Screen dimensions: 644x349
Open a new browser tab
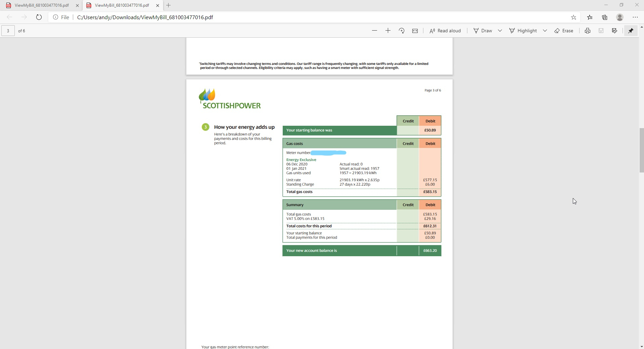pyautogui.click(x=169, y=5)
